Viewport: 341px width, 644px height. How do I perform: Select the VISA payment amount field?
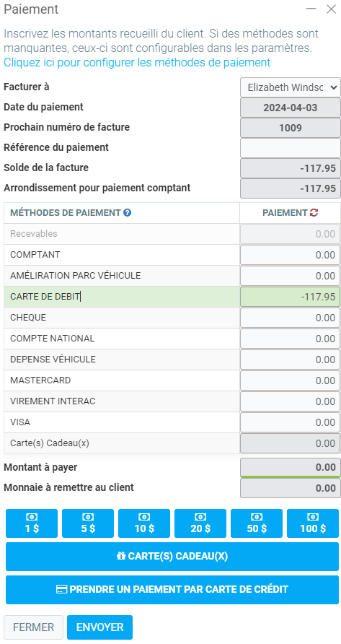290,422
